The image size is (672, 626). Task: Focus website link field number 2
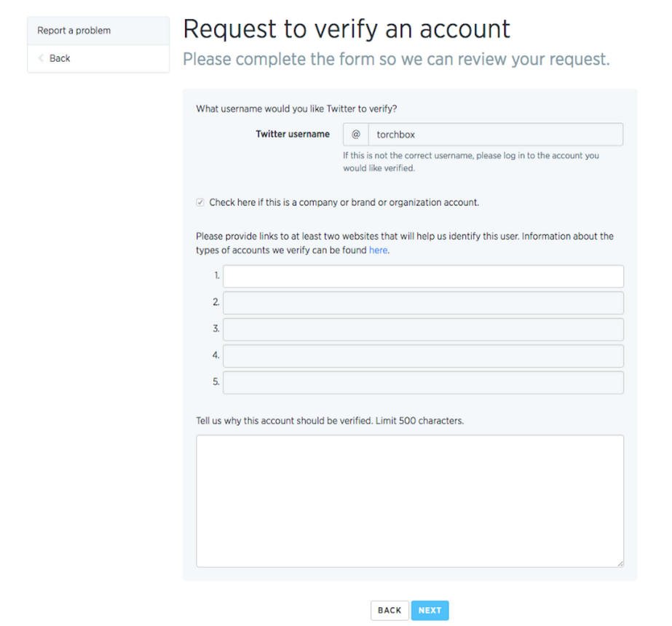[423, 303]
